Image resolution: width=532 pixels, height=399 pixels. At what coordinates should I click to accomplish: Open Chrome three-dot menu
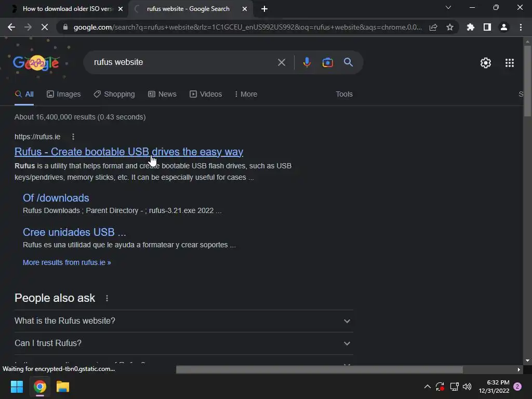tap(521, 27)
